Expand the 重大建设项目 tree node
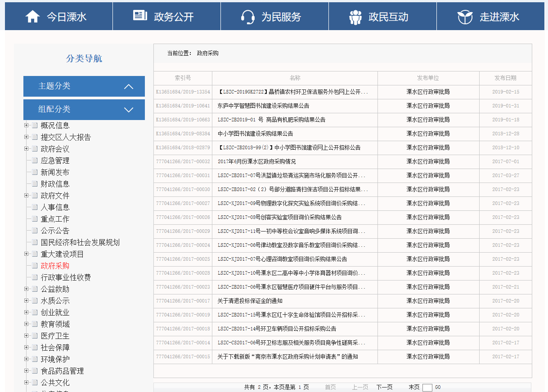548x392 pixels. point(27,254)
